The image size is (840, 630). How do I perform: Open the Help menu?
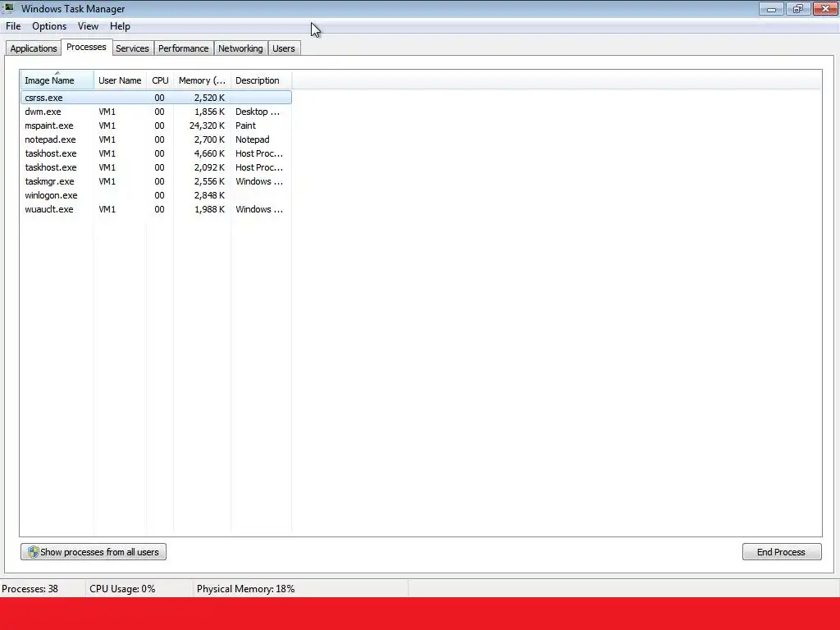click(120, 26)
